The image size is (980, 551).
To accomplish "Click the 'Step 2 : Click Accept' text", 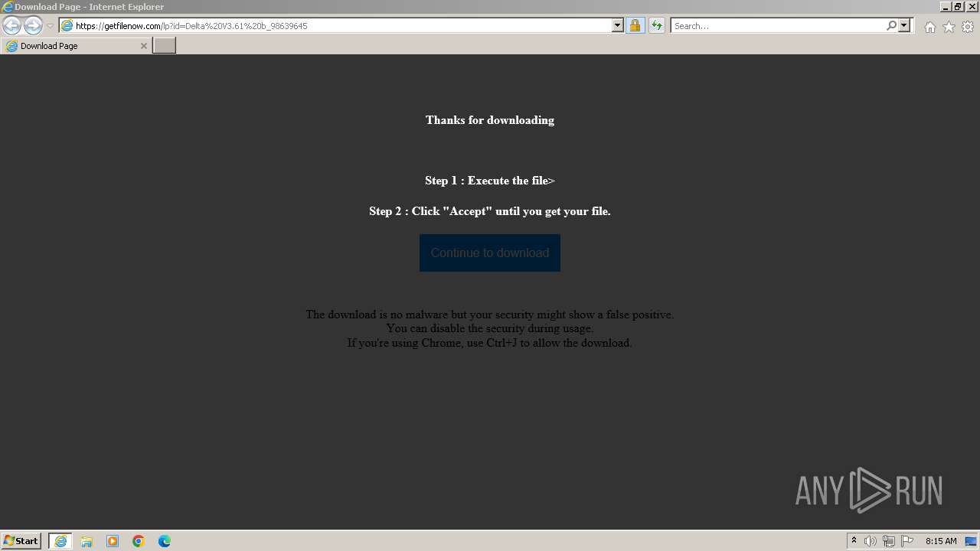I will click(490, 211).
